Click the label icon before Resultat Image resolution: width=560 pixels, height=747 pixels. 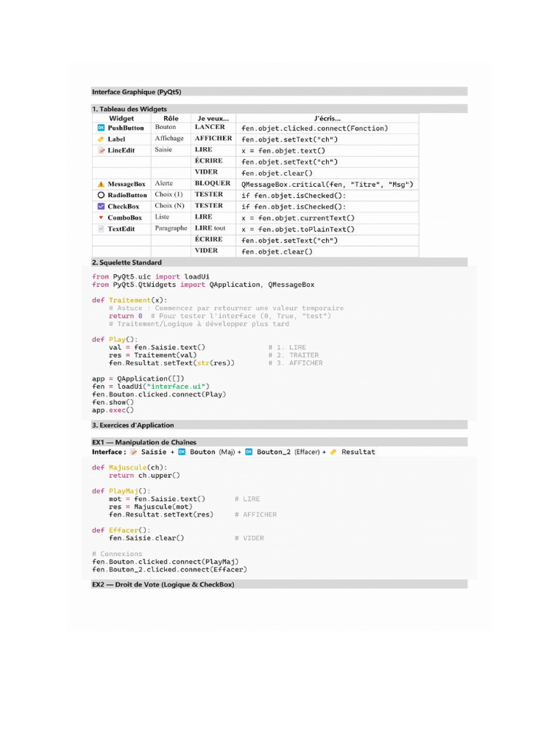coord(333,452)
